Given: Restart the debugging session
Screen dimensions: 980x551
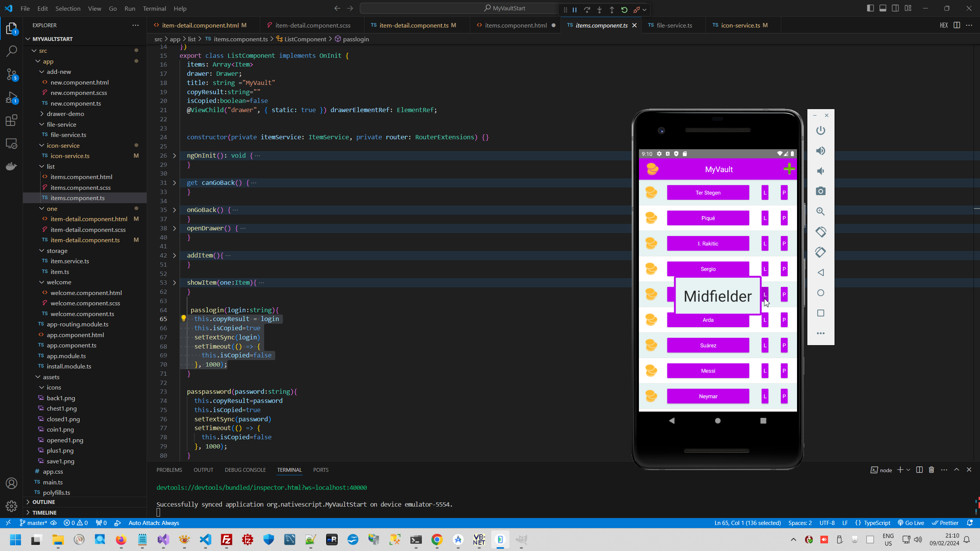Looking at the screenshot, I should 624,10.
